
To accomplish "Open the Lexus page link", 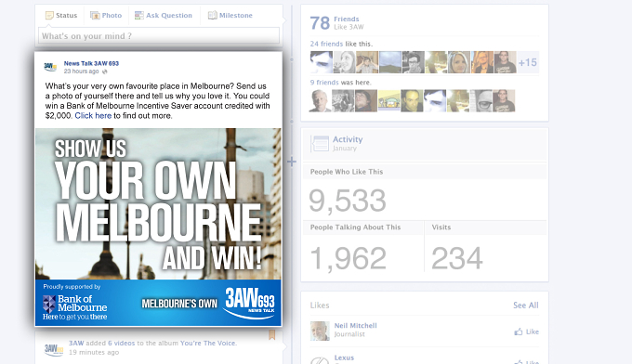I will click(344, 357).
